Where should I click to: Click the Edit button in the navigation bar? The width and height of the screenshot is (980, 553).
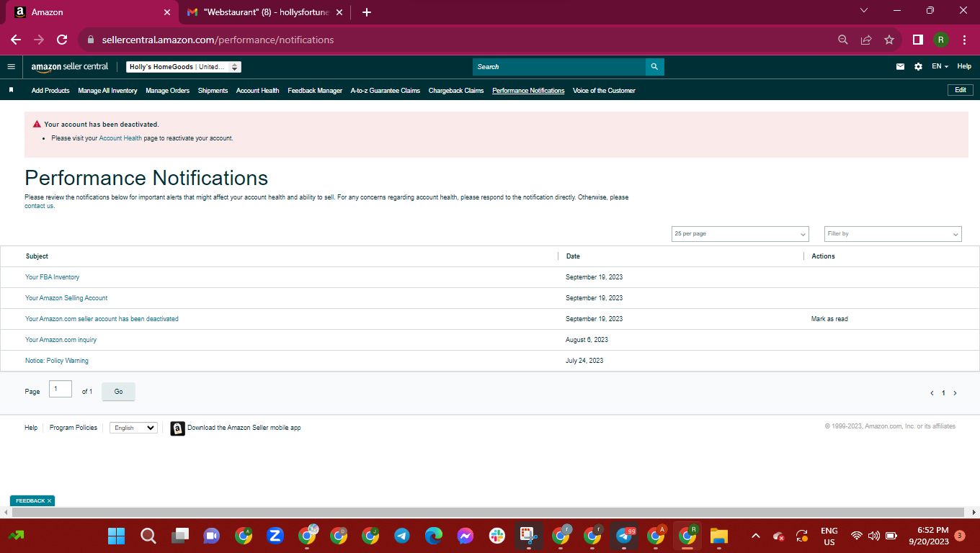pos(961,90)
